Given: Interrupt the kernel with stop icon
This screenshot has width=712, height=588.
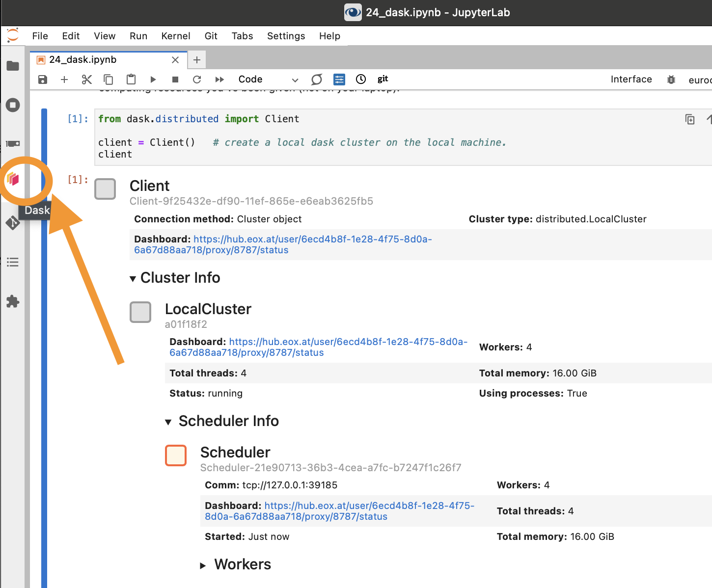Looking at the screenshot, I should (175, 80).
